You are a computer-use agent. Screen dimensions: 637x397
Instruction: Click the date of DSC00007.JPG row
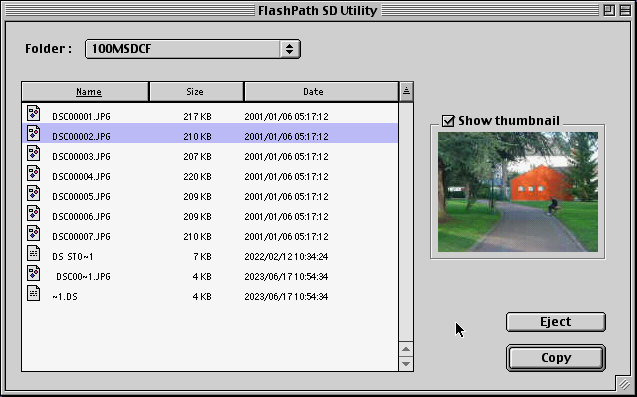tap(286, 236)
